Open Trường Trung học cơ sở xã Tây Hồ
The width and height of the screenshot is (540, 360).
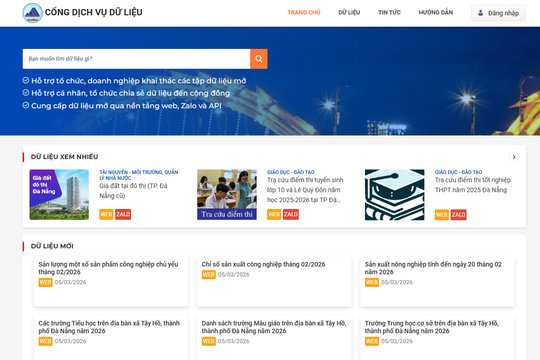click(x=432, y=327)
